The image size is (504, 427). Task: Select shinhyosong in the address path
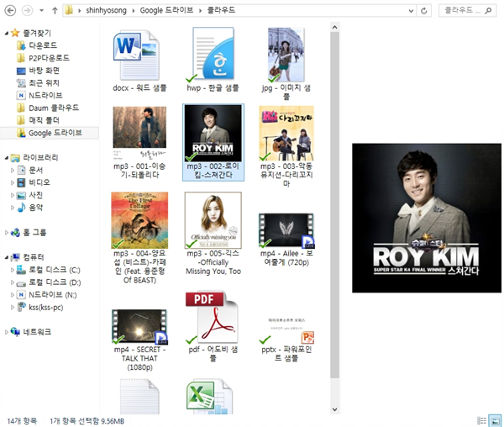pos(107,10)
